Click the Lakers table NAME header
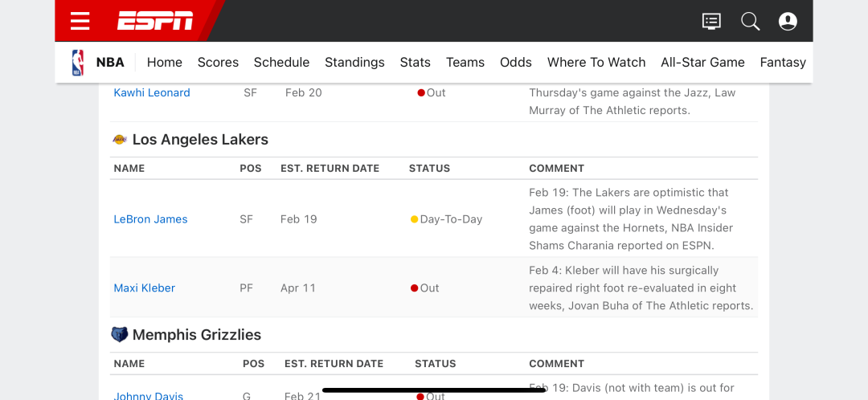The width and height of the screenshot is (868, 400). (129, 168)
